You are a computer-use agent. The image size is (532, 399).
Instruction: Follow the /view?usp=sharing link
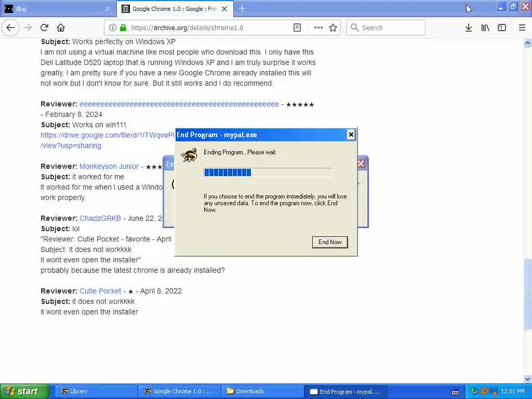coord(71,145)
